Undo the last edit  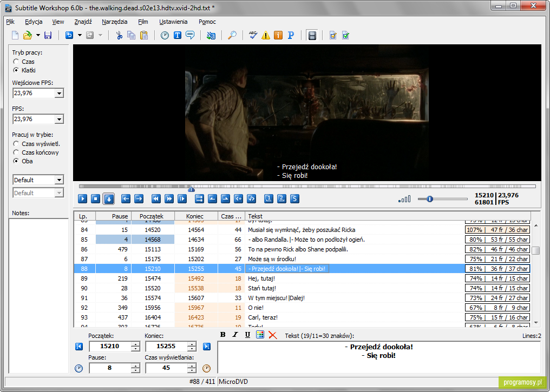(69, 35)
